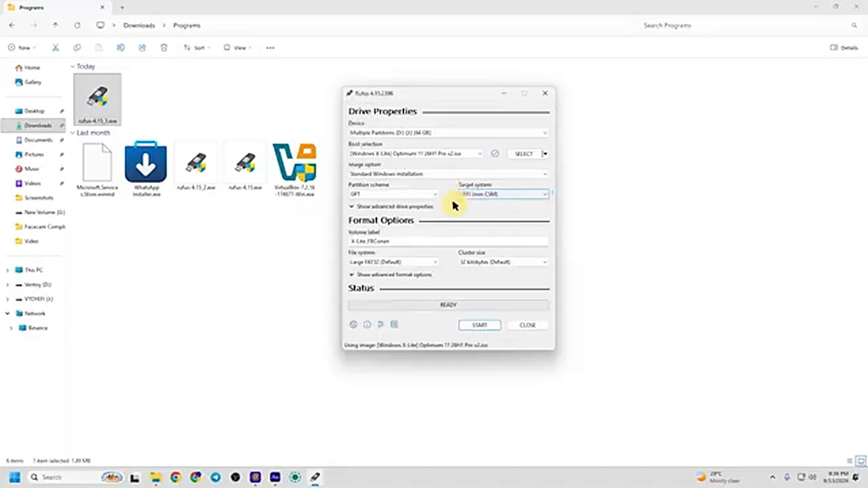This screenshot has width=868, height=488.
Task: Click the Share toolbar icon
Action: click(x=142, y=48)
